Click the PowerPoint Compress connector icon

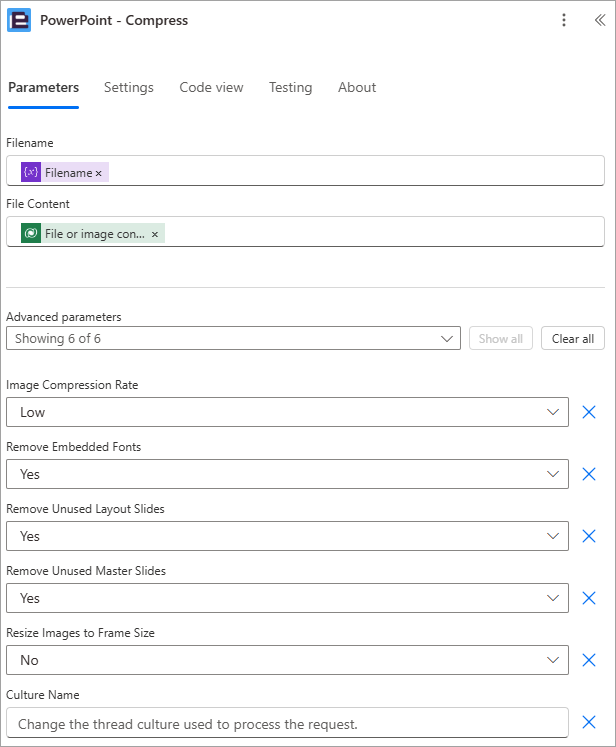point(19,20)
